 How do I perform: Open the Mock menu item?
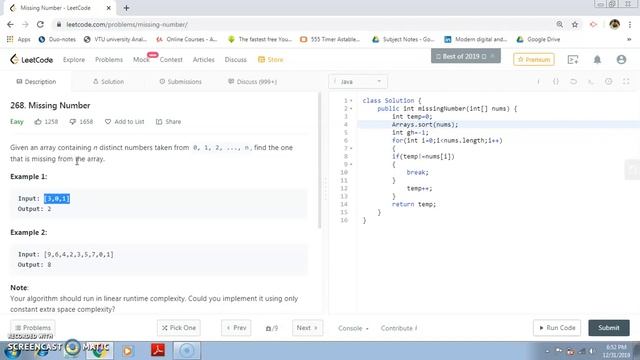(x=141, y=60)
